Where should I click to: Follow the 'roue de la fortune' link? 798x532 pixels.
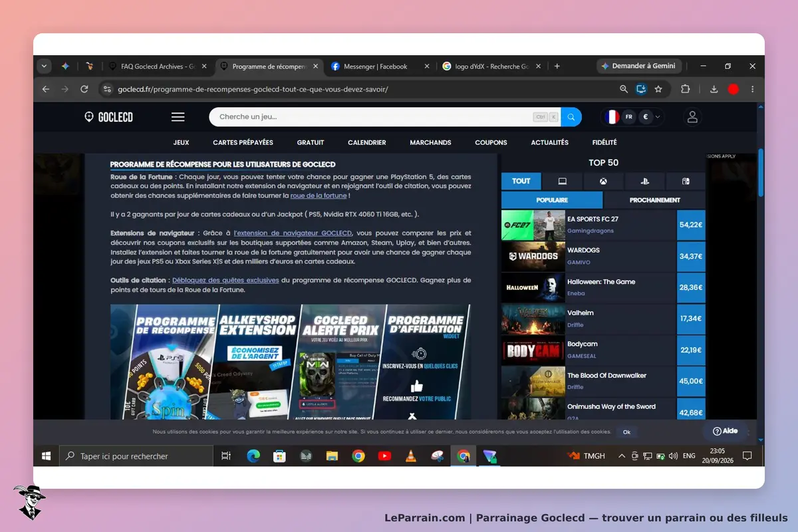319,196
